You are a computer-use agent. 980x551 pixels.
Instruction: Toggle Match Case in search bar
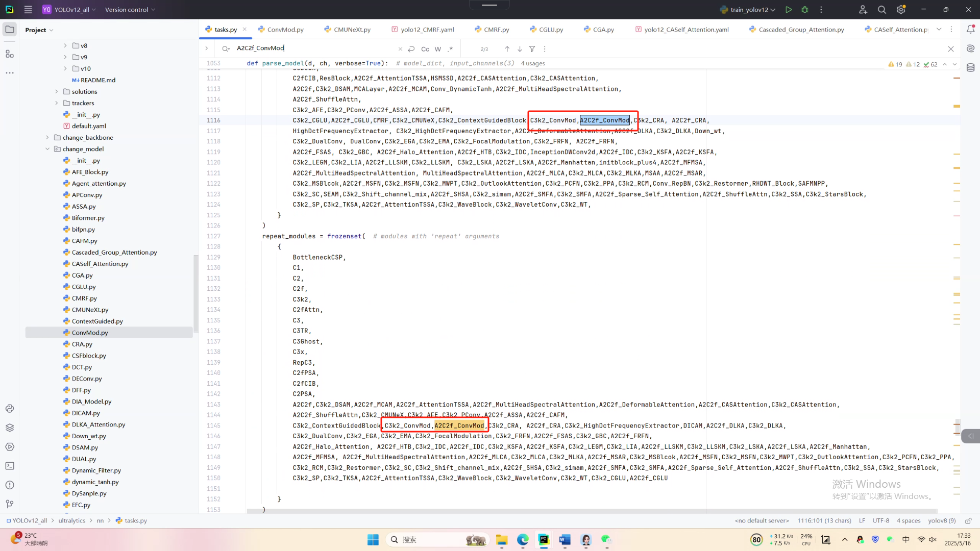[x=425, y=49]
